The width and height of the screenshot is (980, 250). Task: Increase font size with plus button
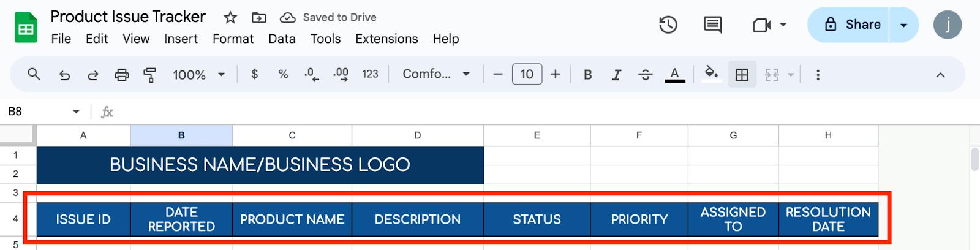(556, 74)
